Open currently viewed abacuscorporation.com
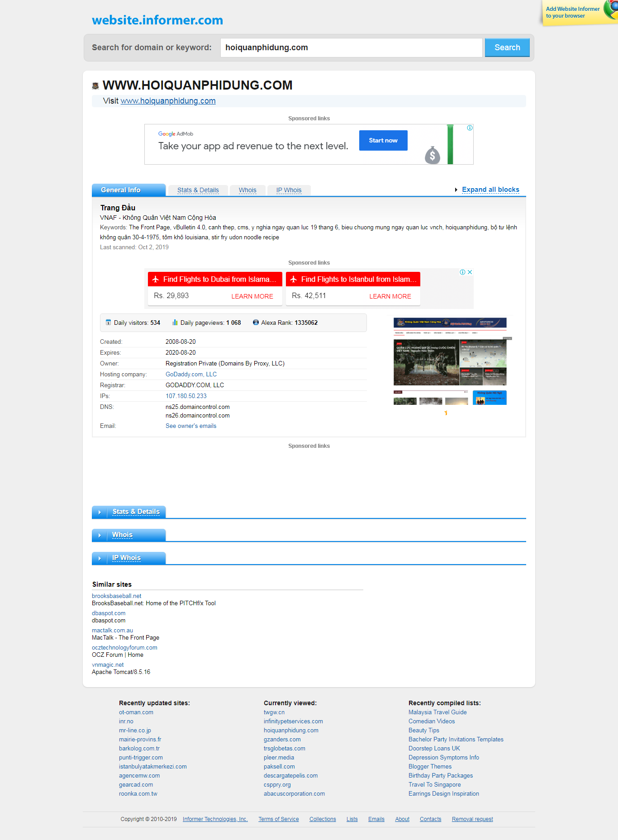The image size is (618, 840). click(294, 793)
